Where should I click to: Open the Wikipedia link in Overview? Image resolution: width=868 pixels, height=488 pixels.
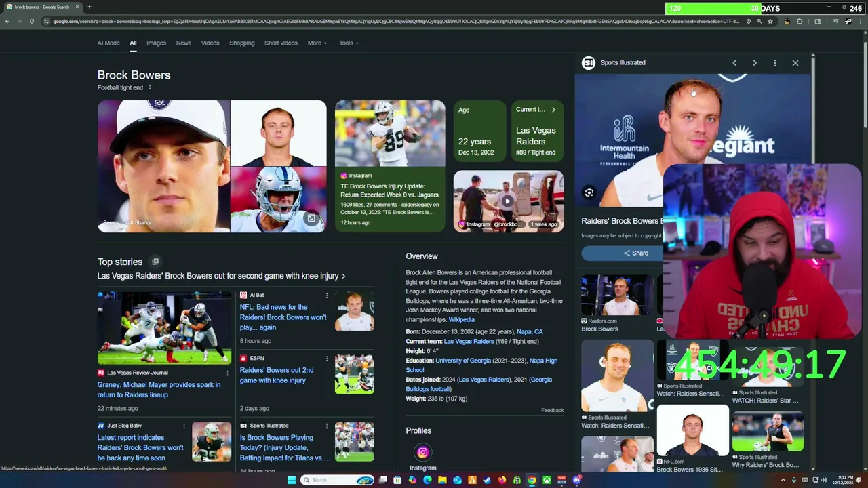point(462,319)
